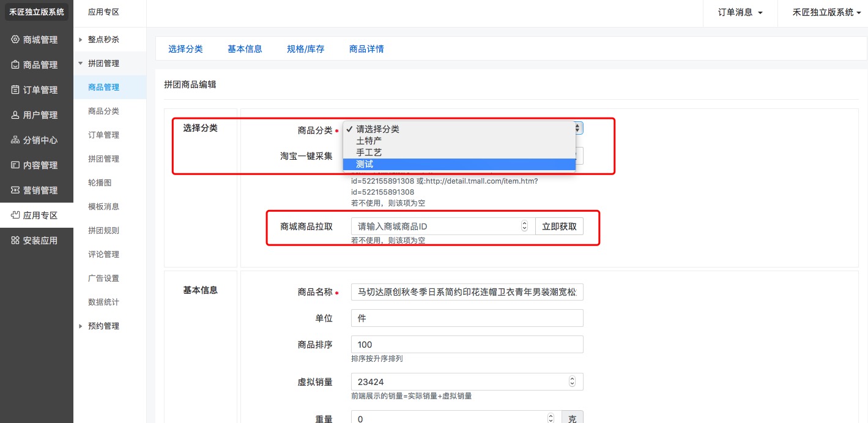Choose 土特产 option in category list
The height and width of the screenshot is (423, 868).
369,141
